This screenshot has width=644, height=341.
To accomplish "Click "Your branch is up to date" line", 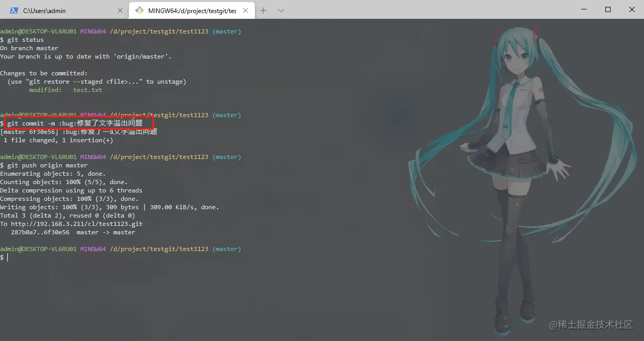I will pyautogui.click(x=86, y=56).
